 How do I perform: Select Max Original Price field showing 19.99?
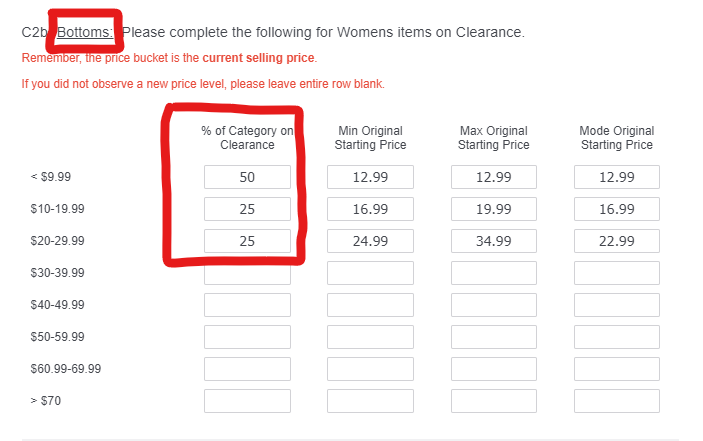494,209
